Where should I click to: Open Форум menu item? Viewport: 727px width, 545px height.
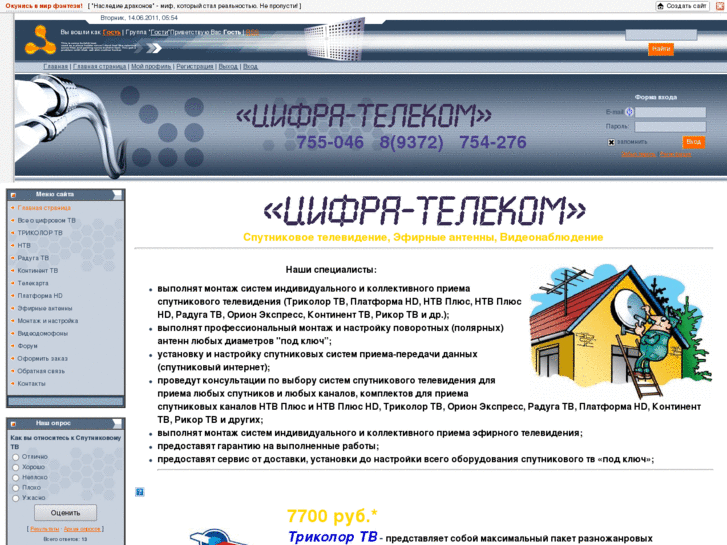[27, 346]
